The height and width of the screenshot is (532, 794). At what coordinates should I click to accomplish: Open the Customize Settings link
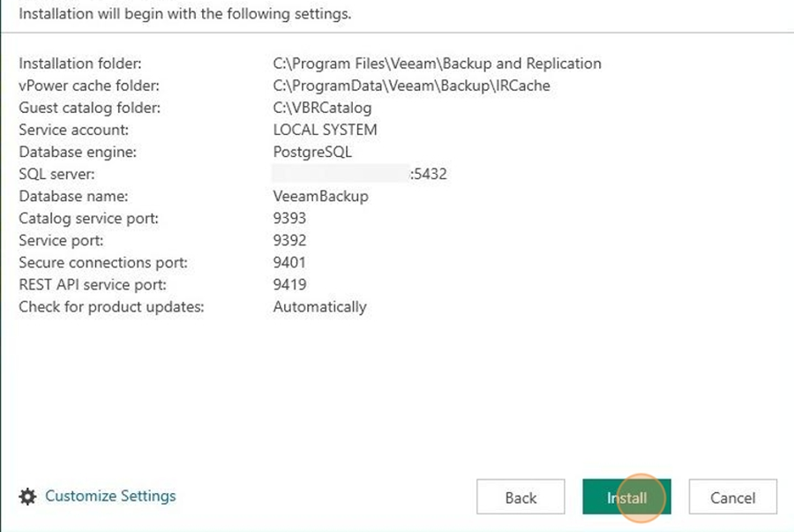pos(110,496)
